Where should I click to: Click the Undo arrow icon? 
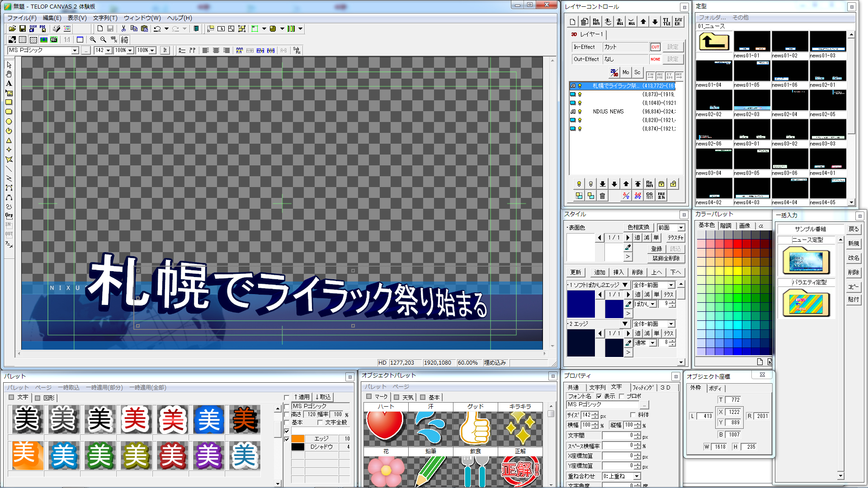[x=157, y=28]
